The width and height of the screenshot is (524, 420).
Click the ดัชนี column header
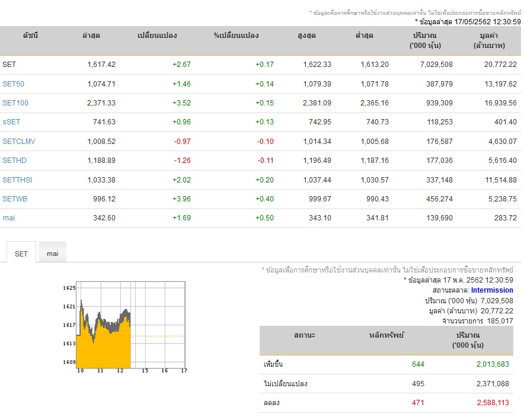(x=30, y=36)
